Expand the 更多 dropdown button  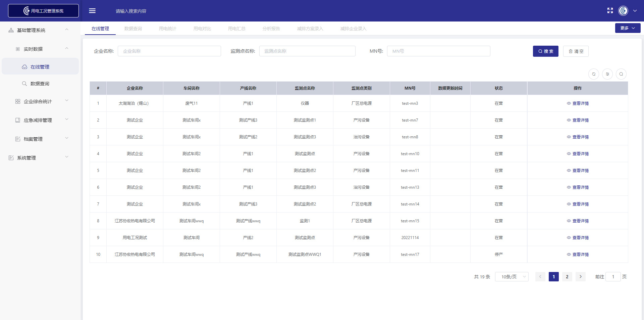click(627, 28)
